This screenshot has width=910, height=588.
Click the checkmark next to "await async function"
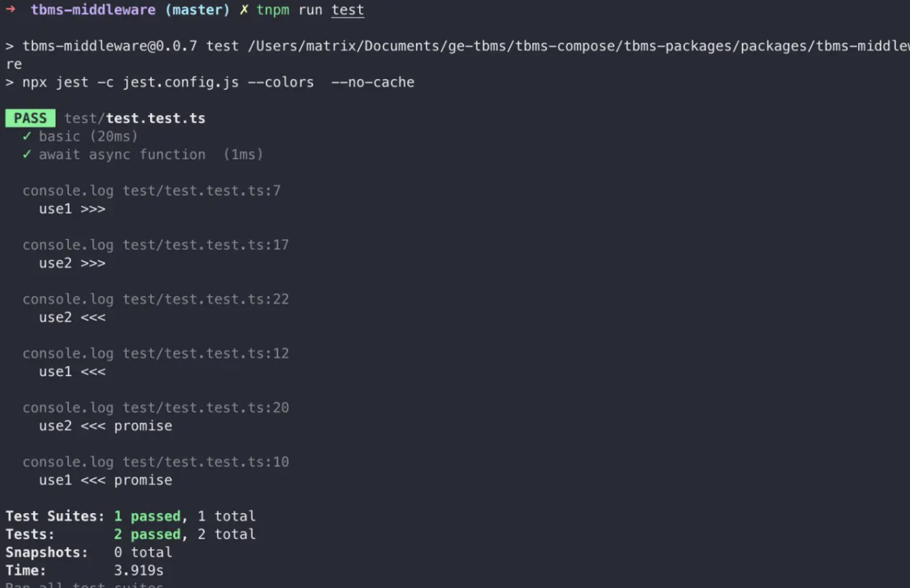point(27,155)
